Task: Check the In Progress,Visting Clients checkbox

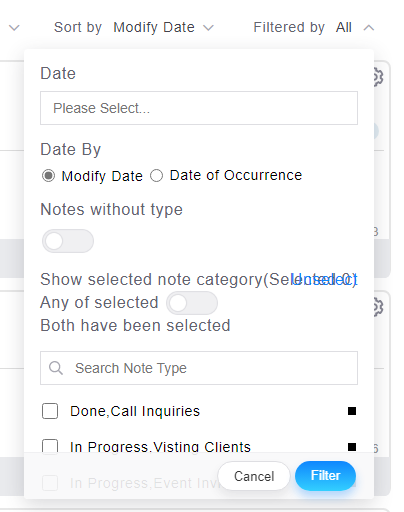Action: point(50,447)
